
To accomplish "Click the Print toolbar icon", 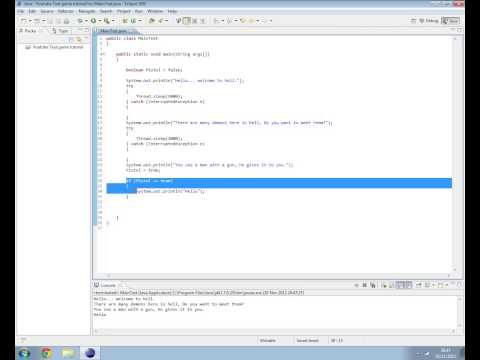I will (x=66, y=21).
